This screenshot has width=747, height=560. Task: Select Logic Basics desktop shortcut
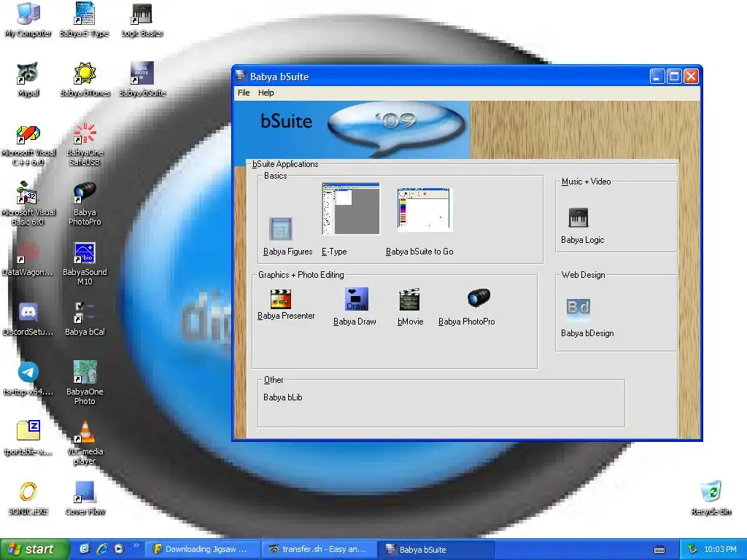(x=142, y=20)
